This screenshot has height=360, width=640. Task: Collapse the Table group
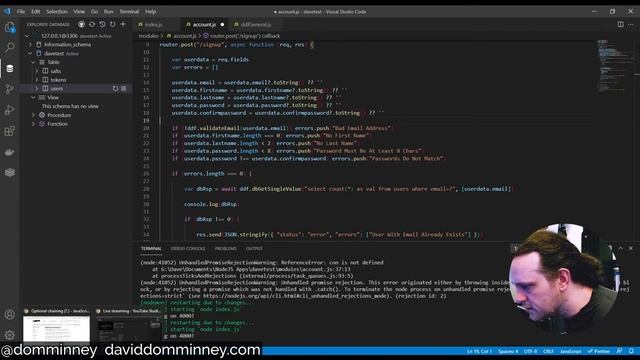coord(33,62)
